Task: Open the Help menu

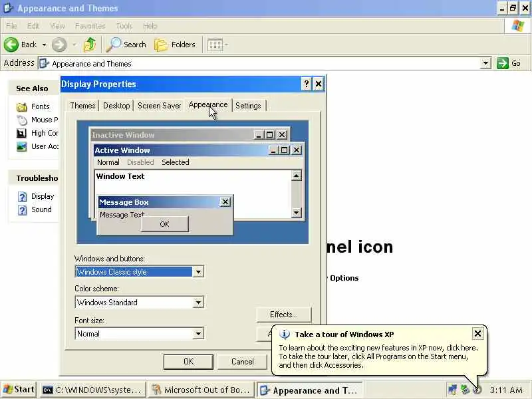Action: point(150,26)
